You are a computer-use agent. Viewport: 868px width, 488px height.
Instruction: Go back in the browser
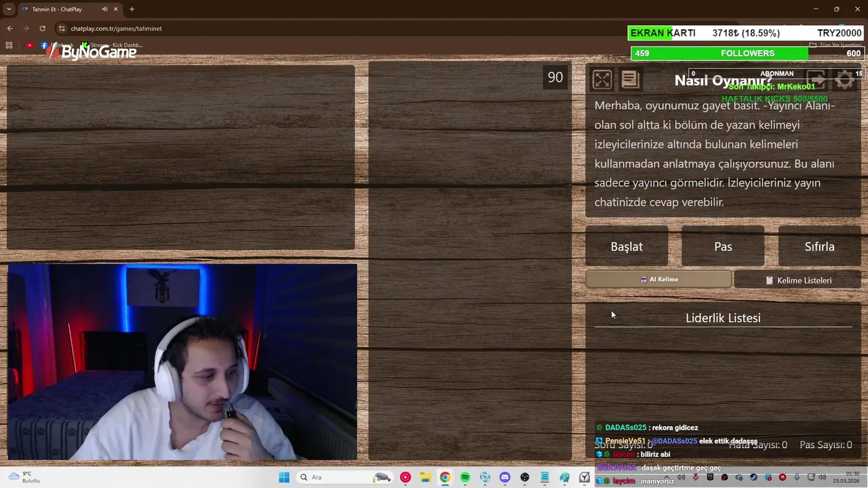coord(9,28)
